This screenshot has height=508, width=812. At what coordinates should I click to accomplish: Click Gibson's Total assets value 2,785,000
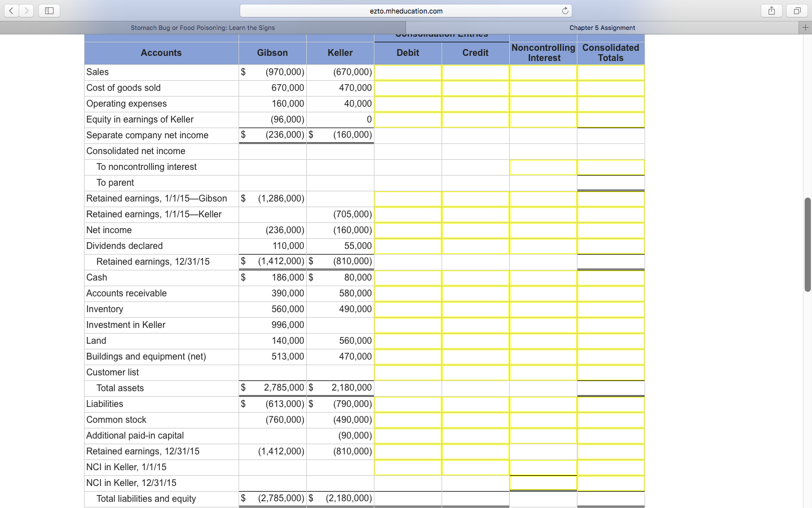click(x=284, y=388)
